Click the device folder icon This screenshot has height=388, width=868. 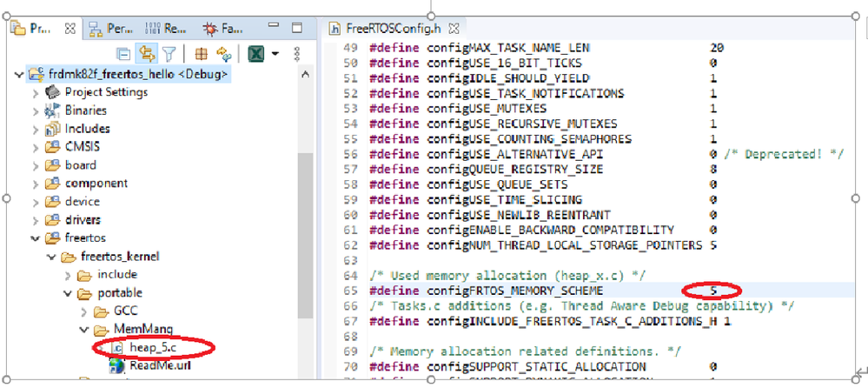tap(53, 203)
